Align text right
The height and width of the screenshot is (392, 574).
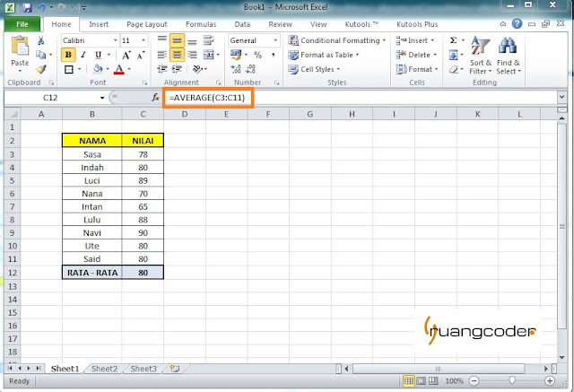point(192,55)
